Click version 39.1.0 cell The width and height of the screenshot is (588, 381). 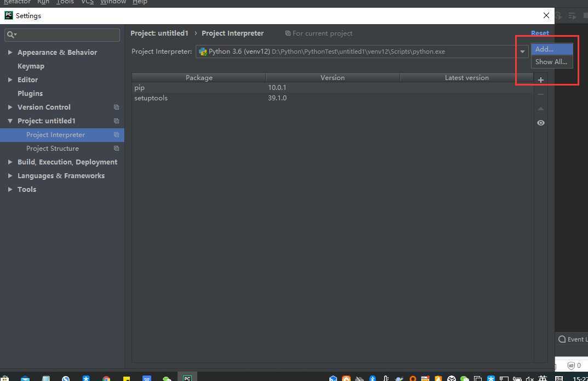[277, 98]
